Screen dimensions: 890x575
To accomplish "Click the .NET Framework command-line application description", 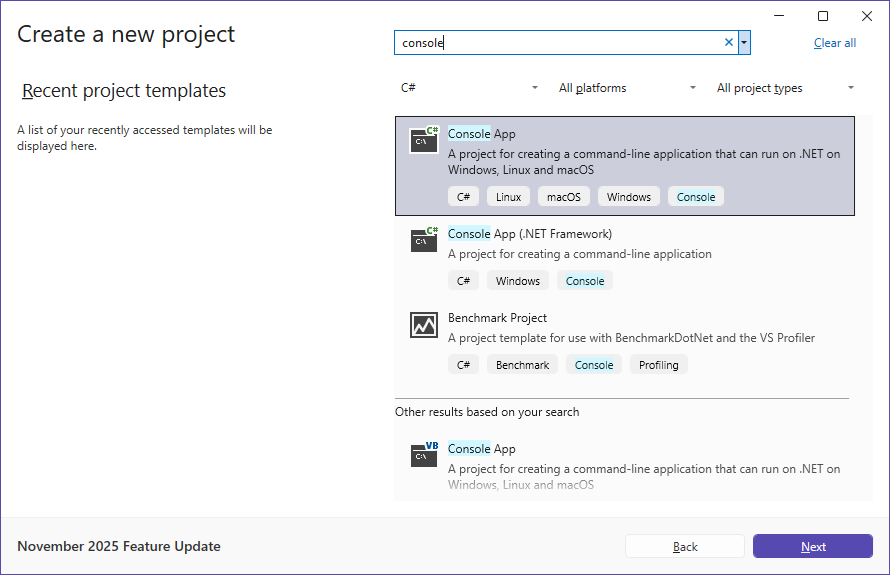I will coord(580,254).
